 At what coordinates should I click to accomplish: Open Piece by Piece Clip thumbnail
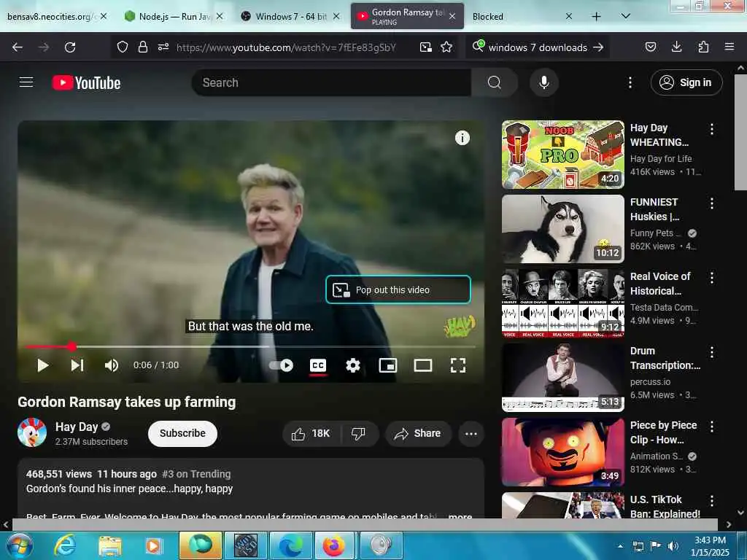click(562, 452)
